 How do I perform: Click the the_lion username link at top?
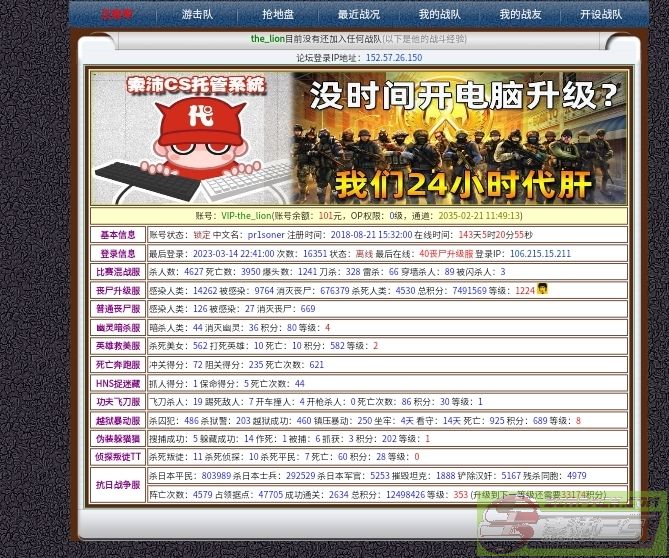click(x=267, y=39)
